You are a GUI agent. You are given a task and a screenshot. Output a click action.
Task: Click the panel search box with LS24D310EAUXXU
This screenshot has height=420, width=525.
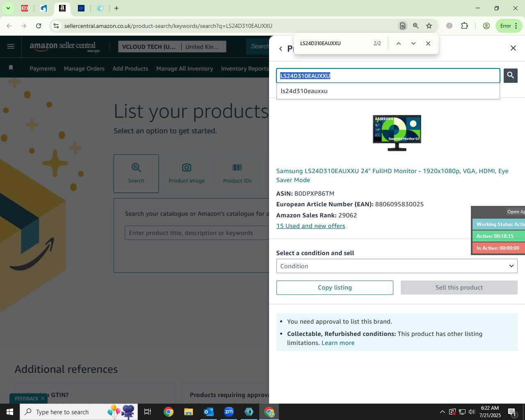point(388,75)
